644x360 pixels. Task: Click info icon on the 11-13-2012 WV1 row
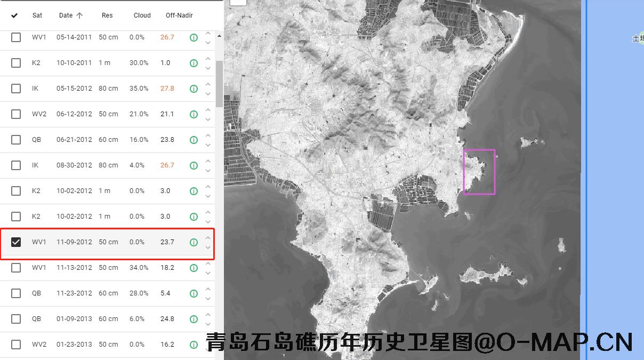click(x=194, y=268)
